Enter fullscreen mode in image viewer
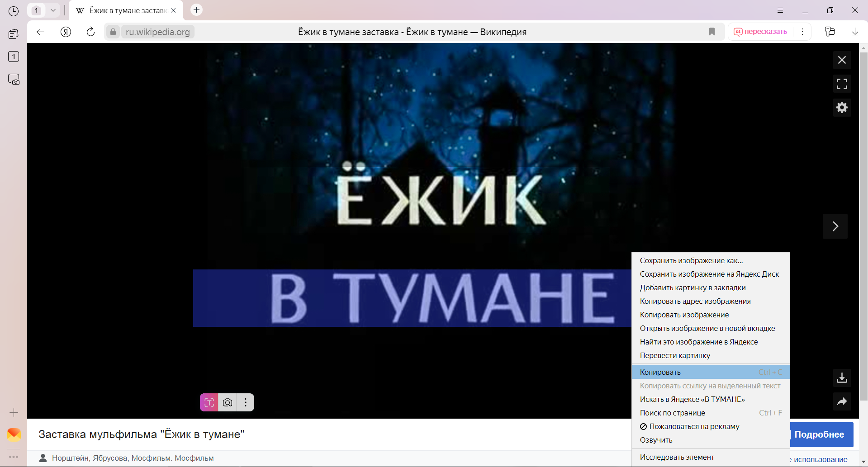This screenshot has height=467, width=868. click(x=842, y=84)
